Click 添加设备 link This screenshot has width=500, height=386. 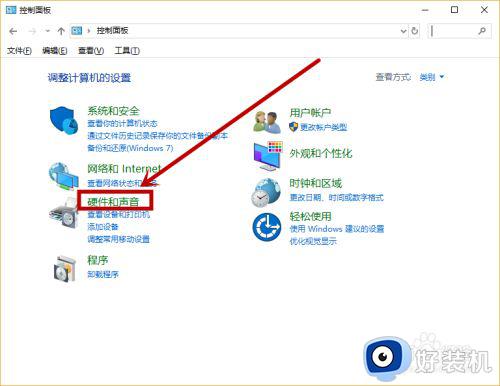pos(103,227)
